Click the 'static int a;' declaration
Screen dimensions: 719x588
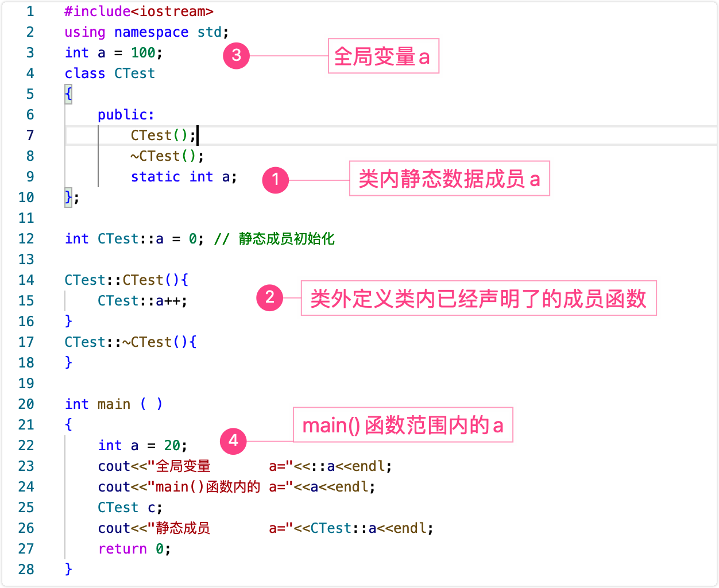[184, 177]
